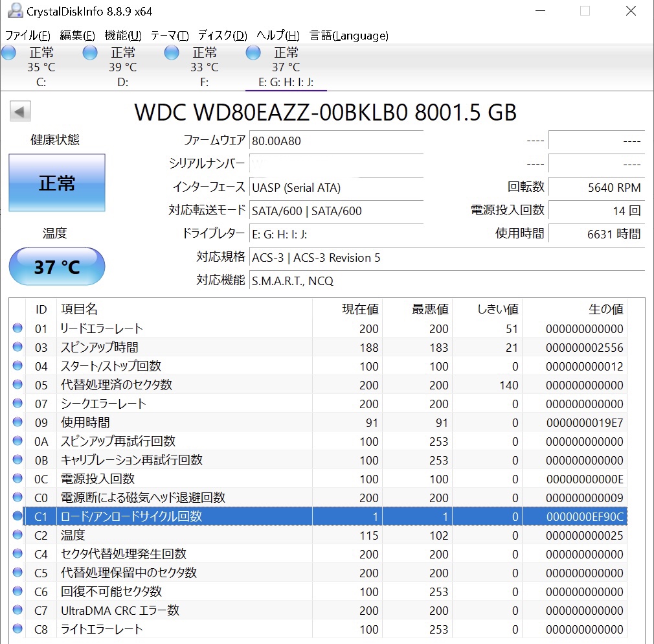Open the ディスク(D) menu
Screen dimensions: 654x644
tap(222, 36)
